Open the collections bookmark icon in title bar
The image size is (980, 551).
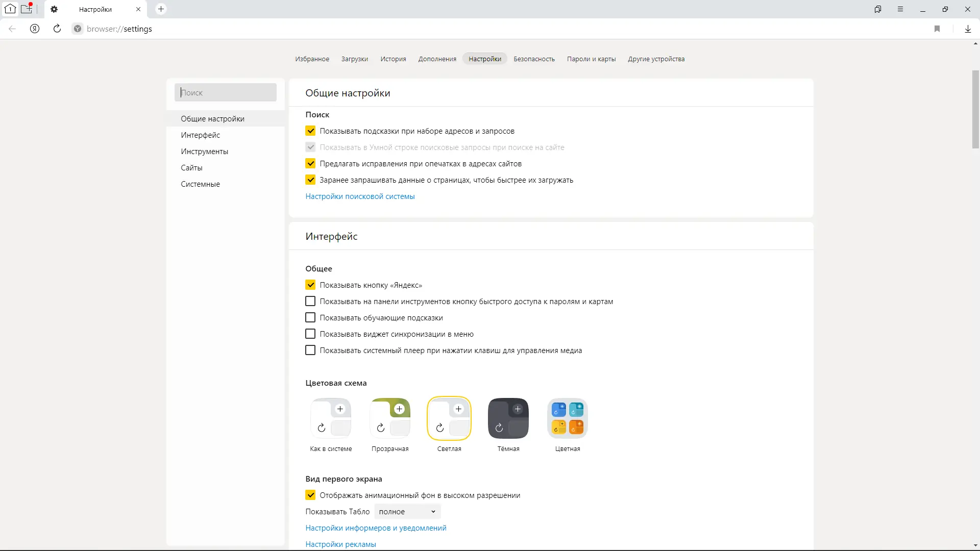tap(878, 9)
